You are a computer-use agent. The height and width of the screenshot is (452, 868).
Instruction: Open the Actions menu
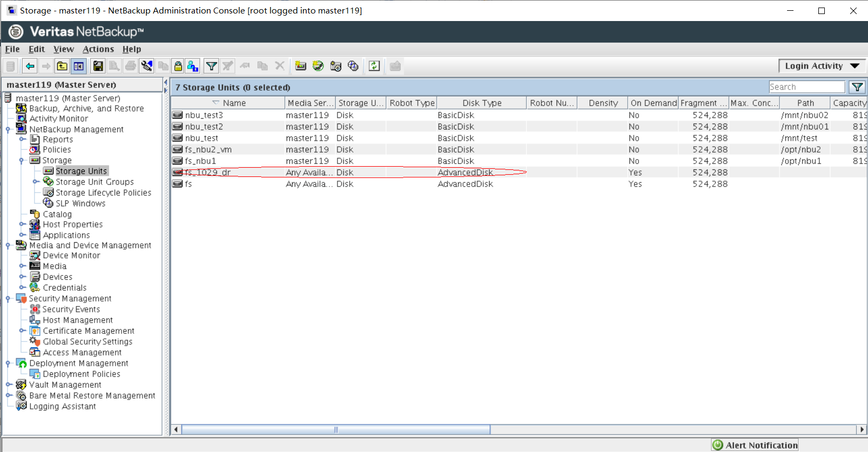point(98,49)
